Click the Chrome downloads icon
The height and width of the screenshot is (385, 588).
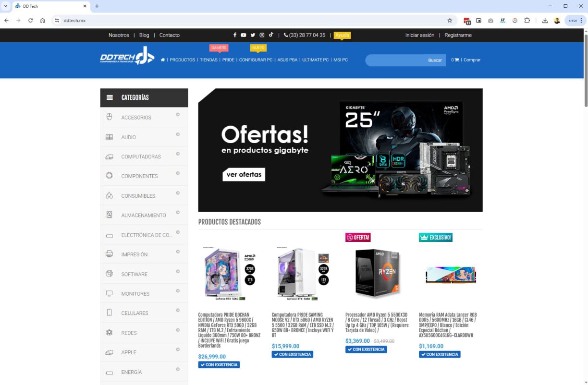tap(545, 21)
